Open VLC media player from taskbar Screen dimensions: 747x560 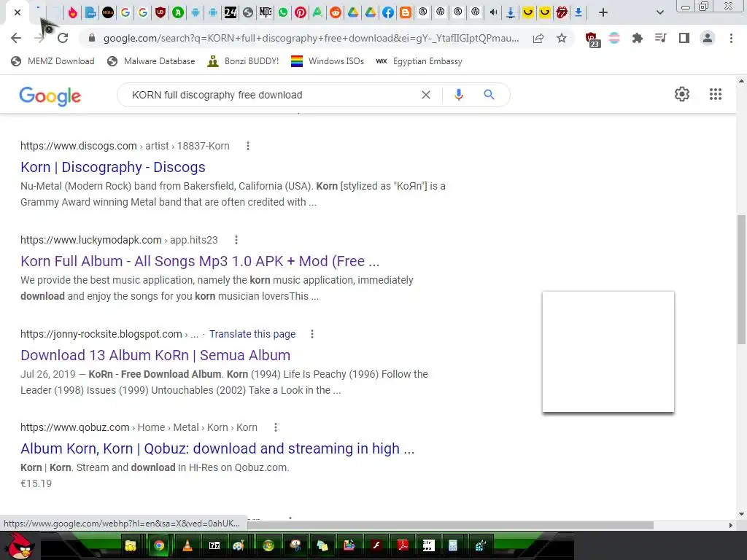187,545
